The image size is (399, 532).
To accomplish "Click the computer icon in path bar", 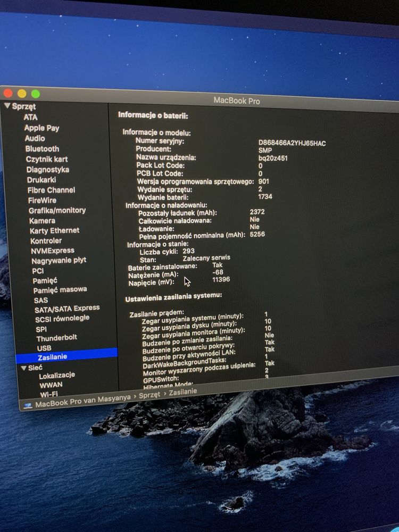I will pyautogui.click(x=28, y=405).
